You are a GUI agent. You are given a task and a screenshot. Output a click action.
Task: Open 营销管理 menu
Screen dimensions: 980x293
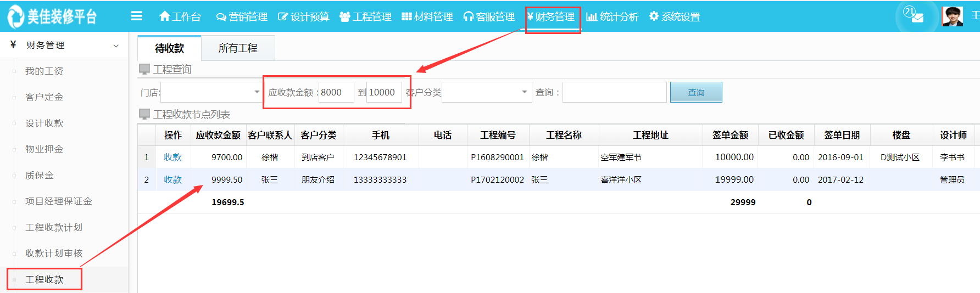pyautogui.click(x=242, y=17)
